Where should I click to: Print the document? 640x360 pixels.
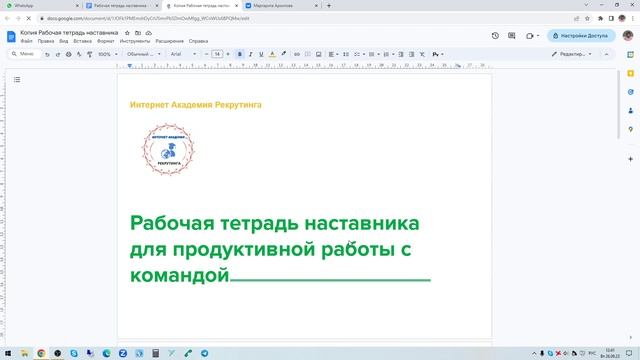tap(69, 54)
